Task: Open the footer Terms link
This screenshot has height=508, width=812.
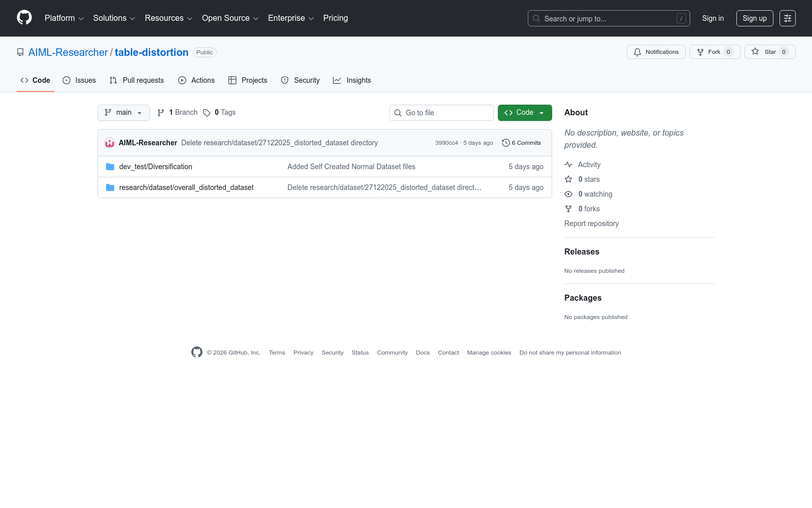Action: pos(277,353)
